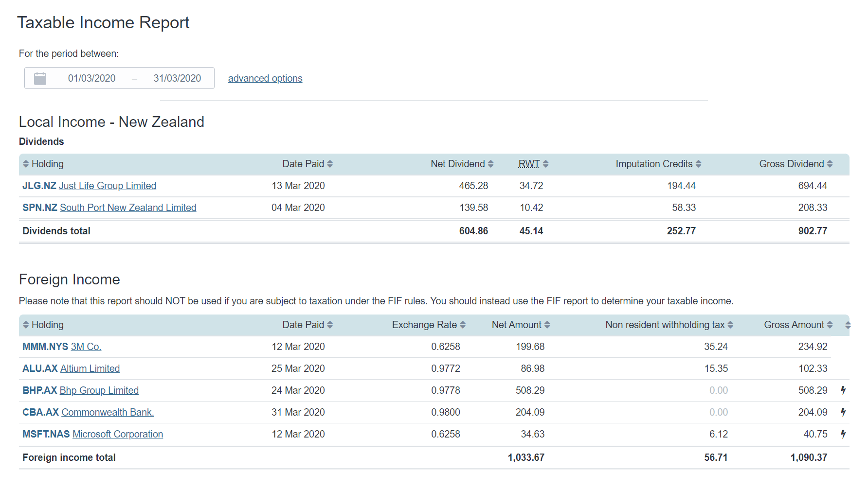Viewport: 868px width, 490px height.
Task: Sort dividends by RWT column
Action: click(x=533, y=164)
